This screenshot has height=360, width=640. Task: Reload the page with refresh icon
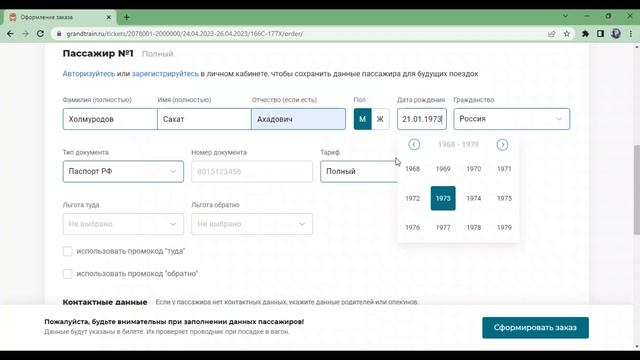[x=40, y=34]
